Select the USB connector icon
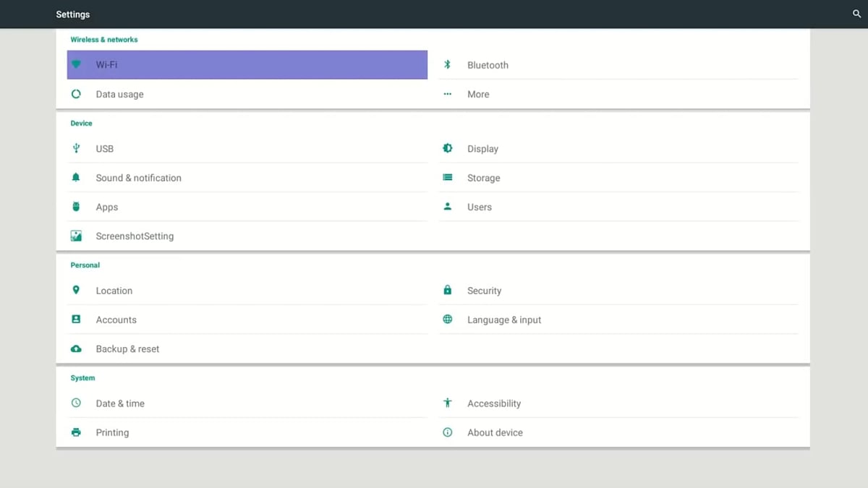868x488 pixels. click(76, 148)
